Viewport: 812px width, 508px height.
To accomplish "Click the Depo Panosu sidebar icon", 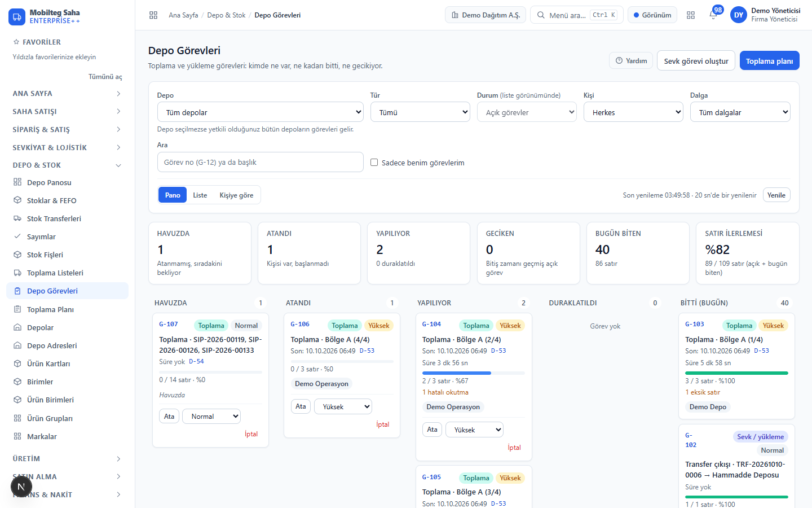I will click(x=17, y=182).
